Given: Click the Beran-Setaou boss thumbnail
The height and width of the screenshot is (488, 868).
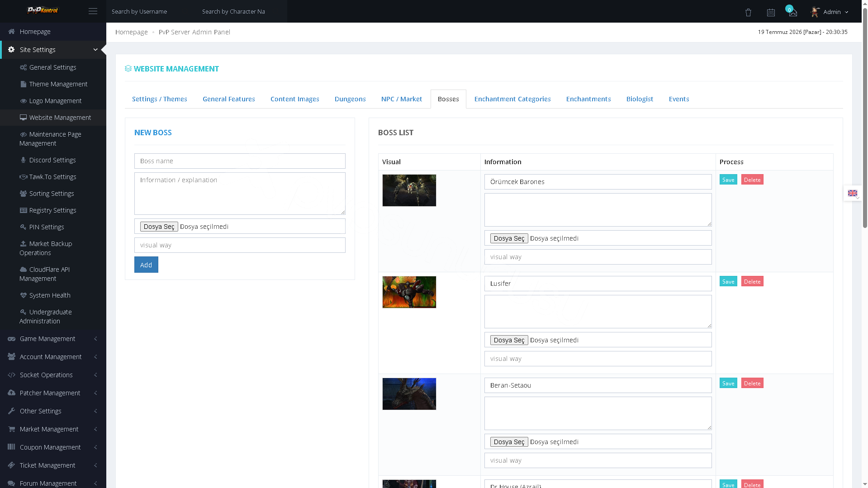Looking at the screenshot, I should coord(409,394).
